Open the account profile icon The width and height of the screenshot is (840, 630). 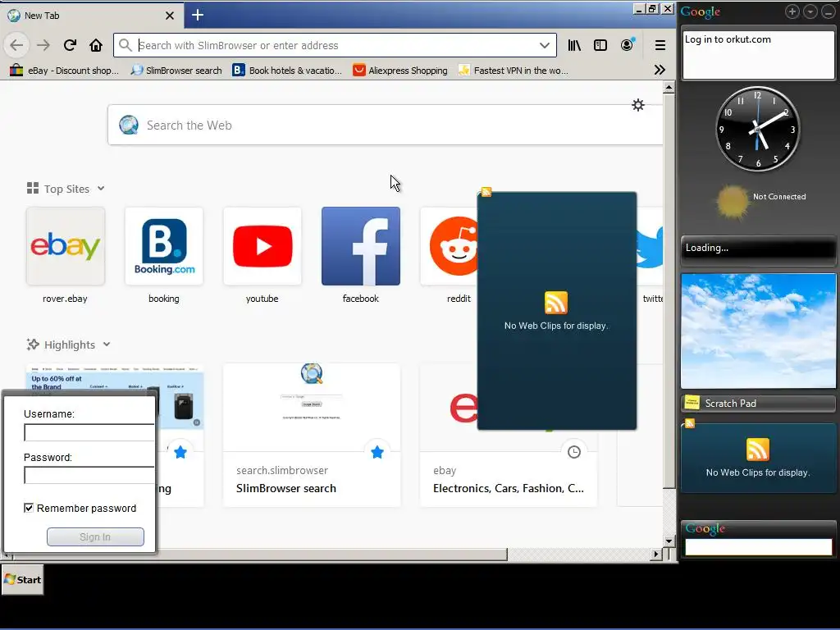pos(627,44)
